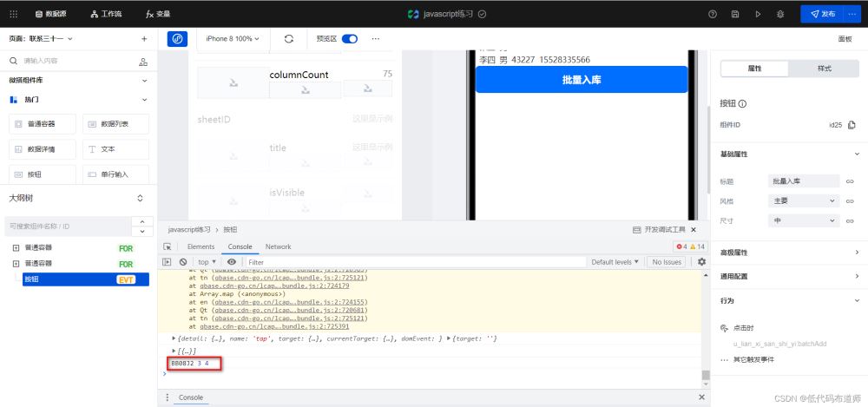Expand the second 普通容器 tree node

tap(16, 264)
